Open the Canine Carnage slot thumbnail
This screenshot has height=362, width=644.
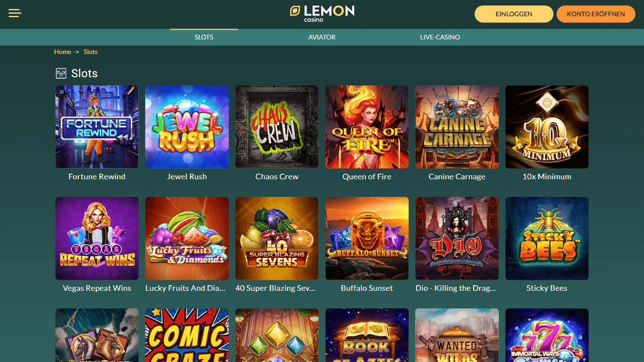[x=457, y=127]
